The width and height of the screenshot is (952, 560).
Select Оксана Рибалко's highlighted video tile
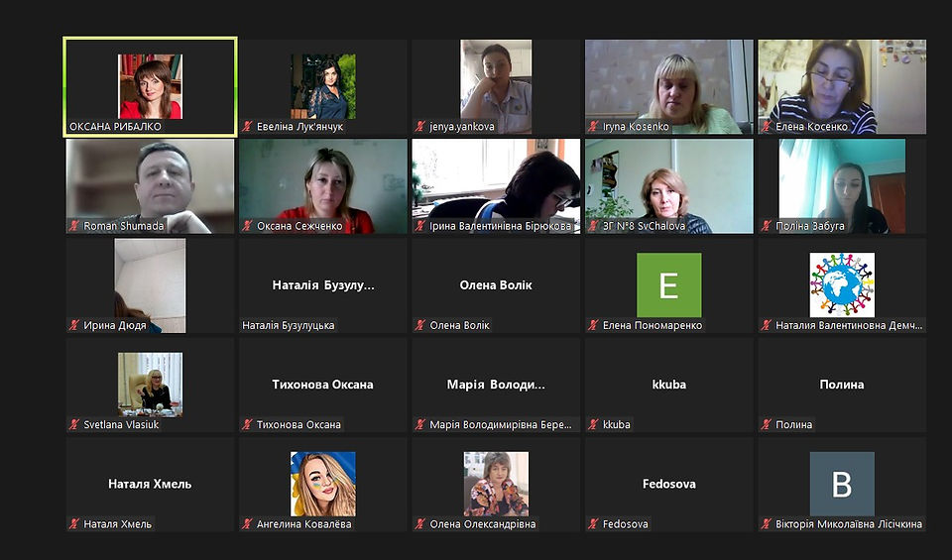tap(150, 87)
